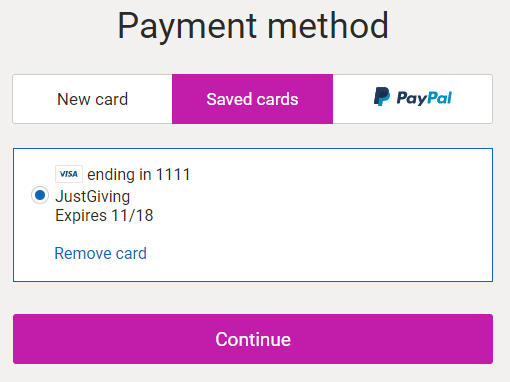Open the Saved cards tab
The height and width of the screenshot is (382, 510).
(252, 99)
